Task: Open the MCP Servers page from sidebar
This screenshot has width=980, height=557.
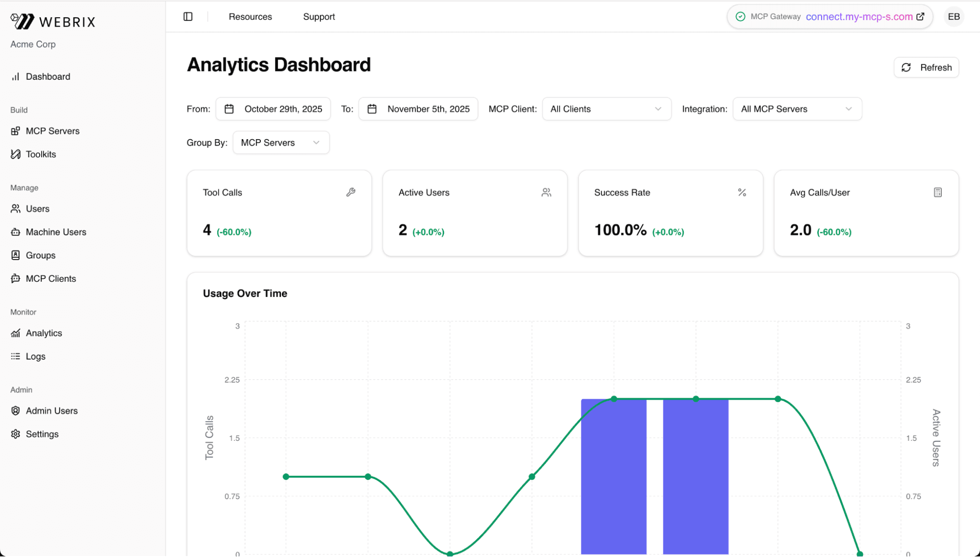Action: 52,131
